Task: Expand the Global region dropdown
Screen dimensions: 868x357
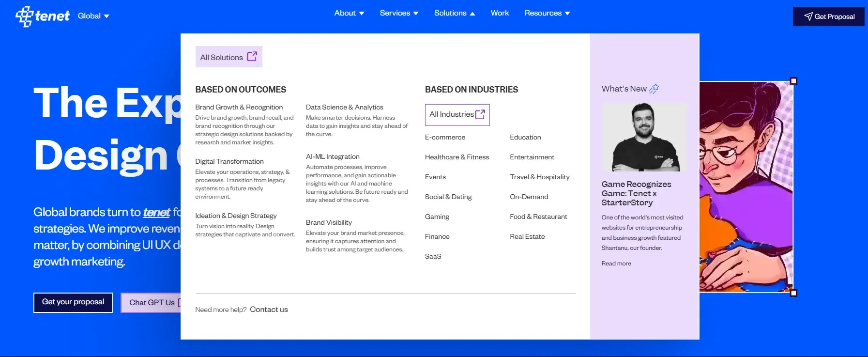Action: 93,16
